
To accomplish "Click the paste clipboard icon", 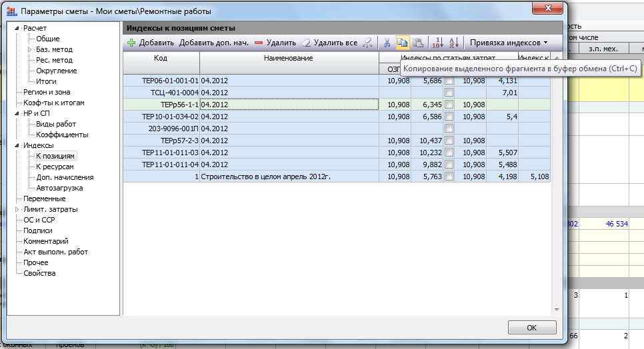I will pos(418,43).
